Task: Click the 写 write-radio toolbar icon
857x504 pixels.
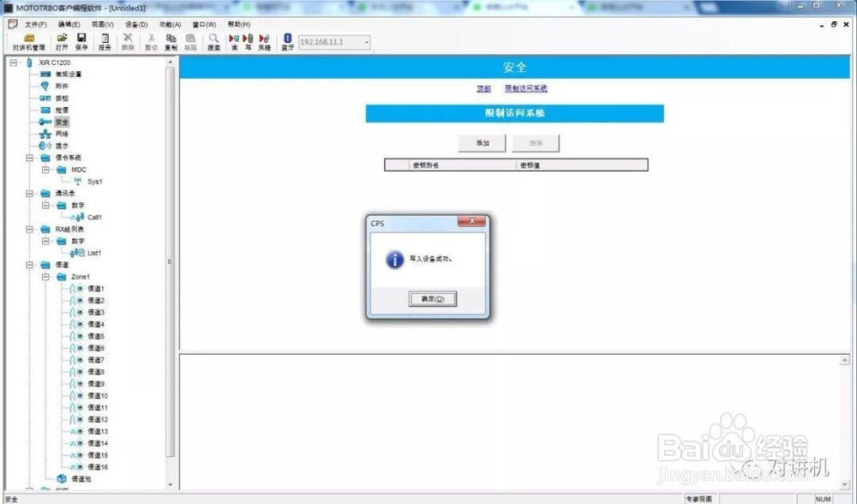Action: [248, 42]
